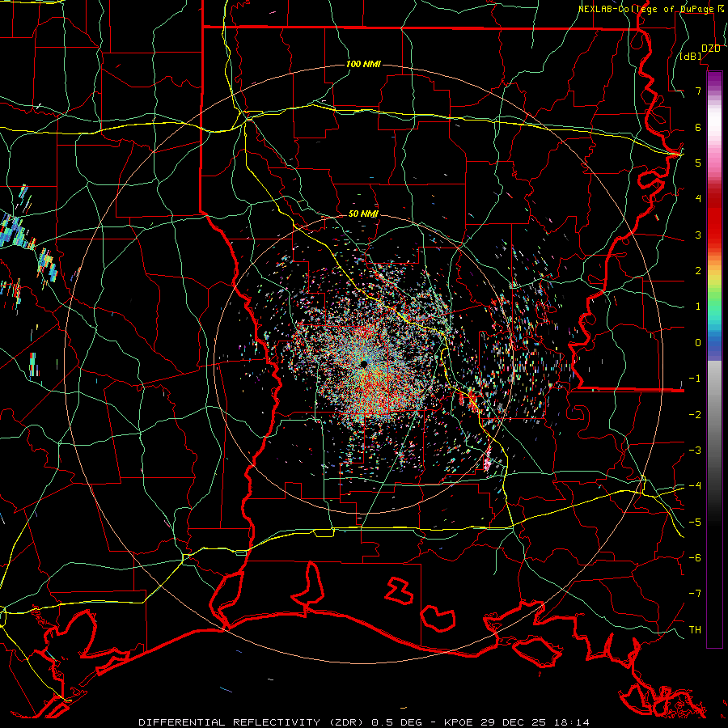Viewport: 728px width, 728px height.
Task: Click the 50 NMI range ring label
Action: click(363, 214)
